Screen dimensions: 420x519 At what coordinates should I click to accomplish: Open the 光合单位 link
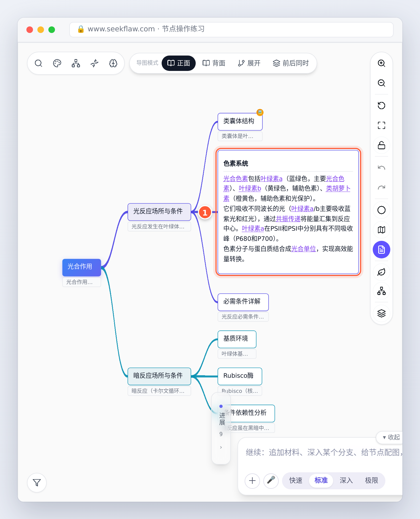coord(303,249)
